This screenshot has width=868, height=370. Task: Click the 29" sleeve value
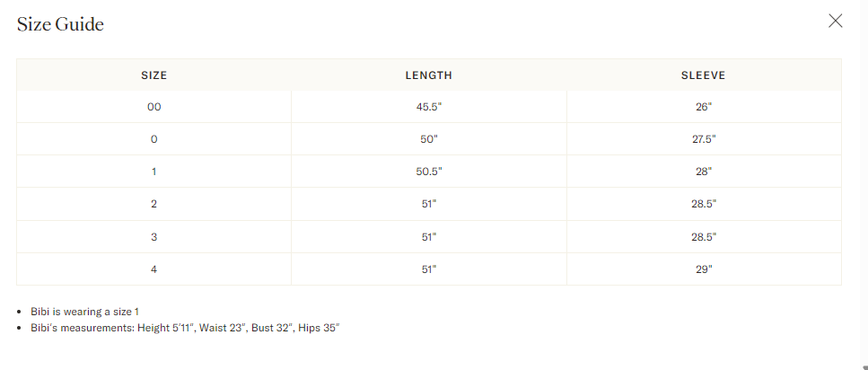[x=704, y=269]
